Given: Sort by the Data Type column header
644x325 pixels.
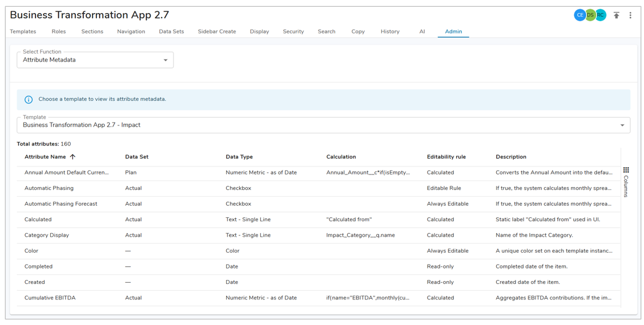Looking at the screenshot, I should click(239, 157).
